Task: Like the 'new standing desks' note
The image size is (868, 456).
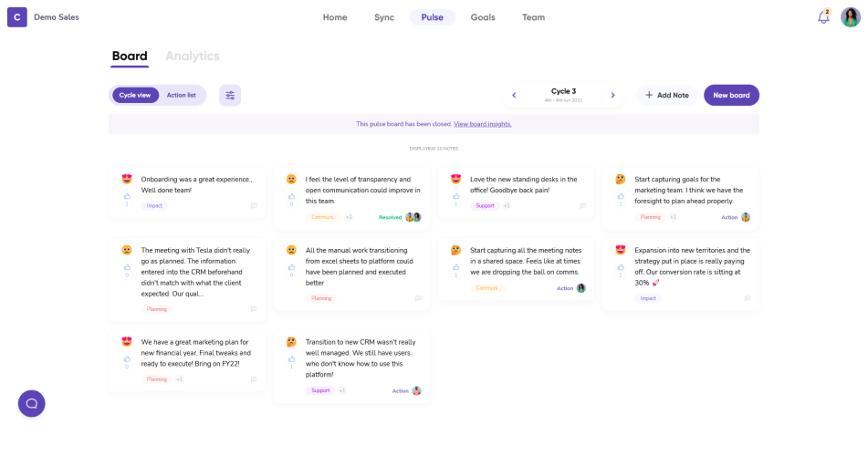Action: point(455,196)
